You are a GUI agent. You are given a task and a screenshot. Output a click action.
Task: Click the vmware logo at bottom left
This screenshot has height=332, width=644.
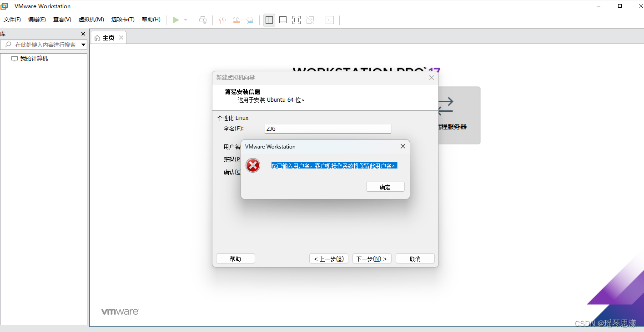coord(120,312)
